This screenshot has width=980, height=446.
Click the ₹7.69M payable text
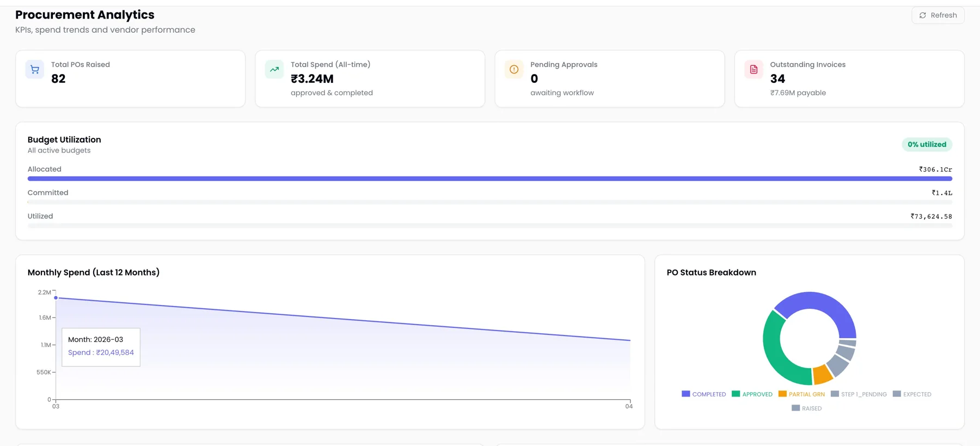[798, 93]
